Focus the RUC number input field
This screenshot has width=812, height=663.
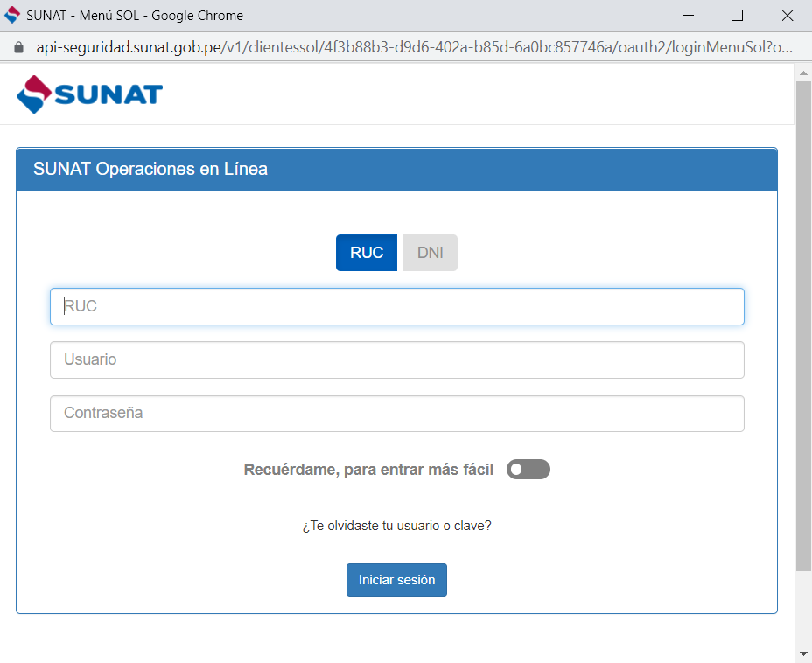pos(396,306)
